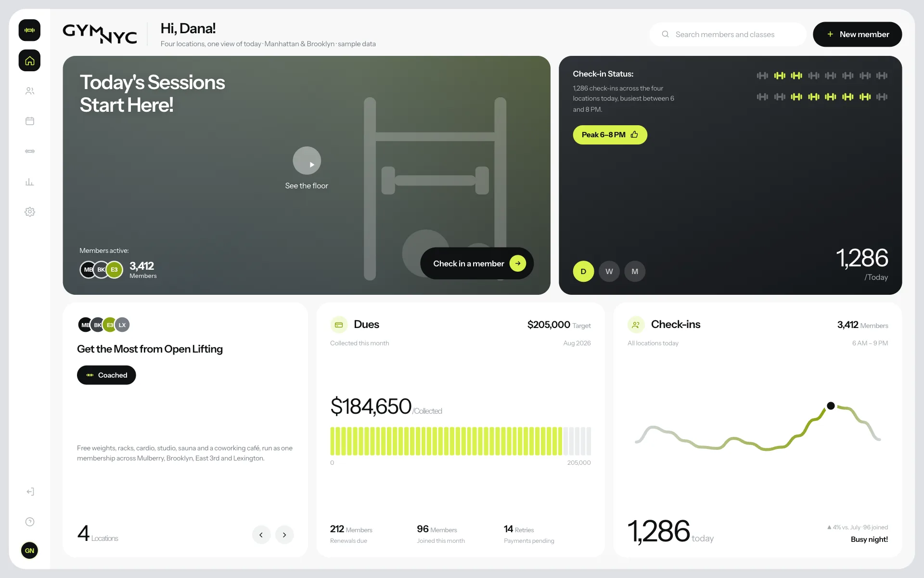Click the 14 Retries payments pending stat
The height and width of the screenshot is (578, 924).
(x=529, y=534)
